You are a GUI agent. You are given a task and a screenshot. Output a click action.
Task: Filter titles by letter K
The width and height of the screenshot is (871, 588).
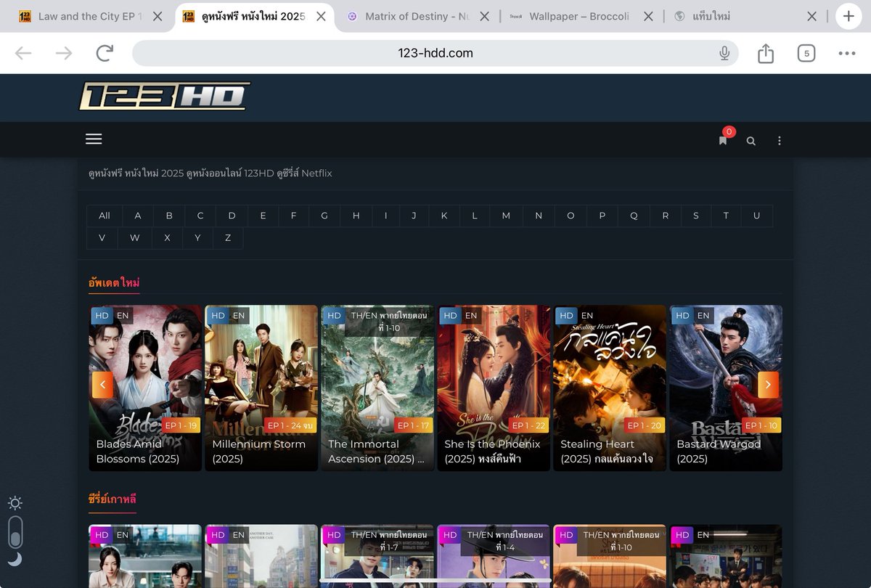(x=444, y=216)
